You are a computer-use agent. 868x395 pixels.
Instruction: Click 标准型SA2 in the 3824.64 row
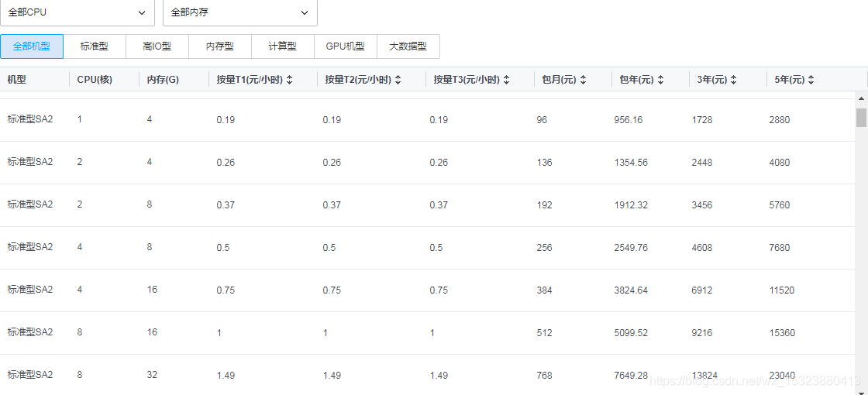point(30,289)
